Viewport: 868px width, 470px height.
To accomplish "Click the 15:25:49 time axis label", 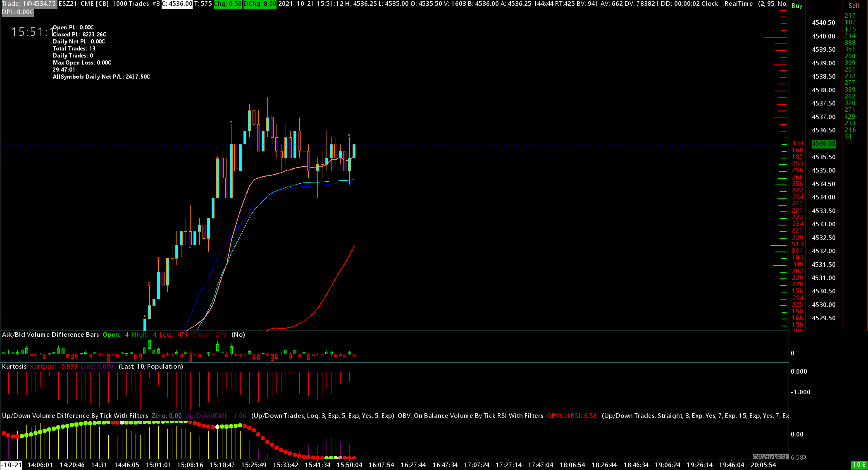I will coord(254,465).
